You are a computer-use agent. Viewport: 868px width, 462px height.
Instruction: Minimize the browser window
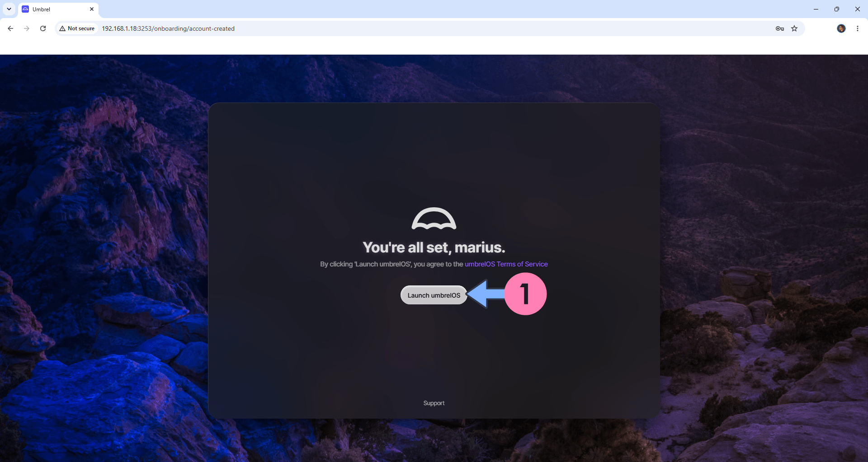(x=816, y=9)
